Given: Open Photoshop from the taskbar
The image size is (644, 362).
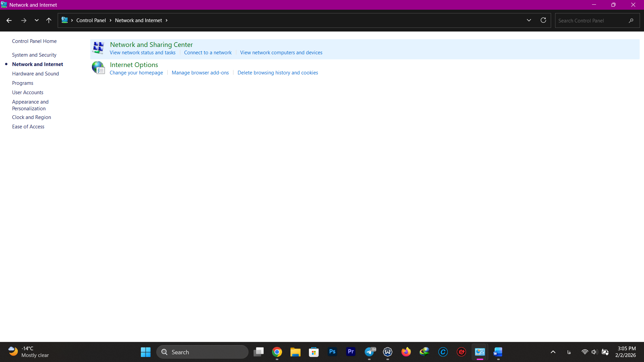Looking at the screenshot, I should [x=332, y=352].
